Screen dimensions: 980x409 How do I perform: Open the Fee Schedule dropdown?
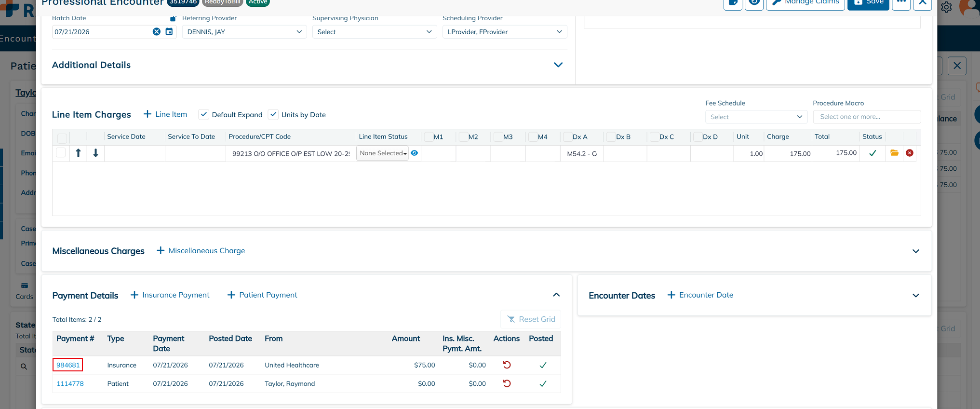coord(756,117)
